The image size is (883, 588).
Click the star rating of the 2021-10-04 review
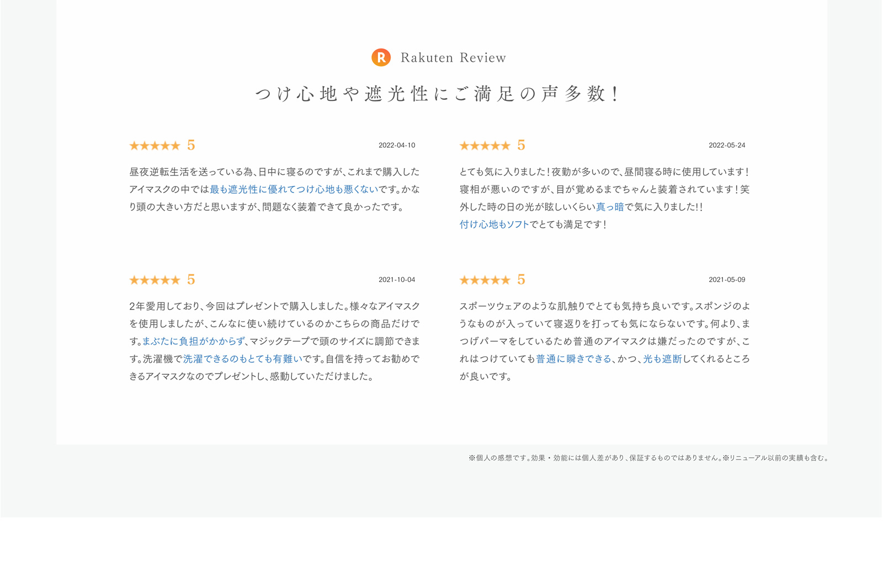[x=155, y=280]
